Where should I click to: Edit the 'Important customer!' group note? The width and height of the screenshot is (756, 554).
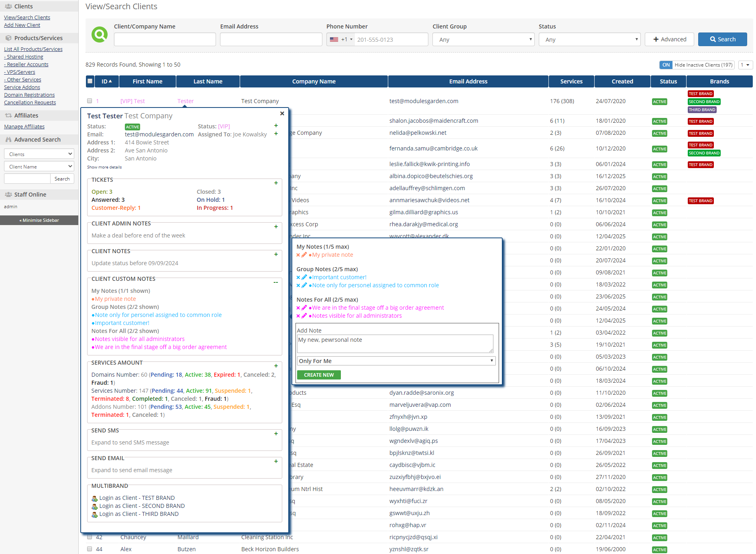click(304, 278)
